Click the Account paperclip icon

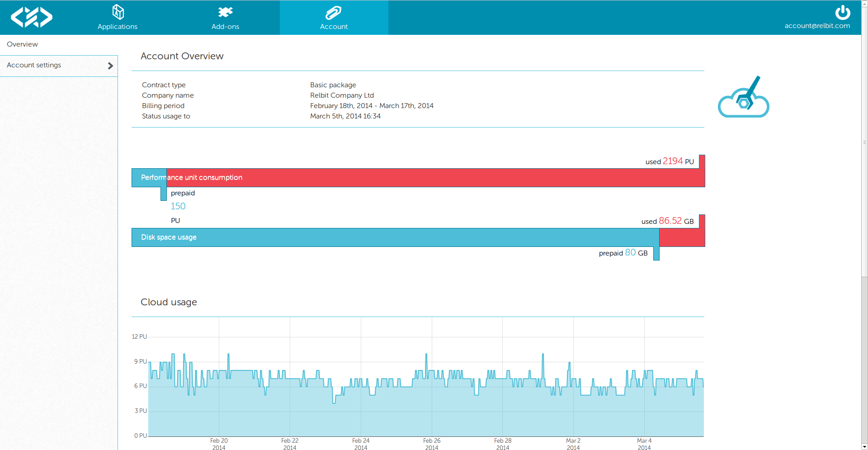point(334,12)
